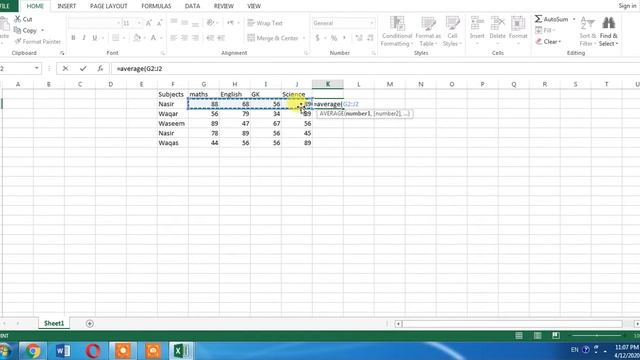Switch to the PAGE LAYOUT tab
The height and width of the screenshot is (360, 640).
109,6
